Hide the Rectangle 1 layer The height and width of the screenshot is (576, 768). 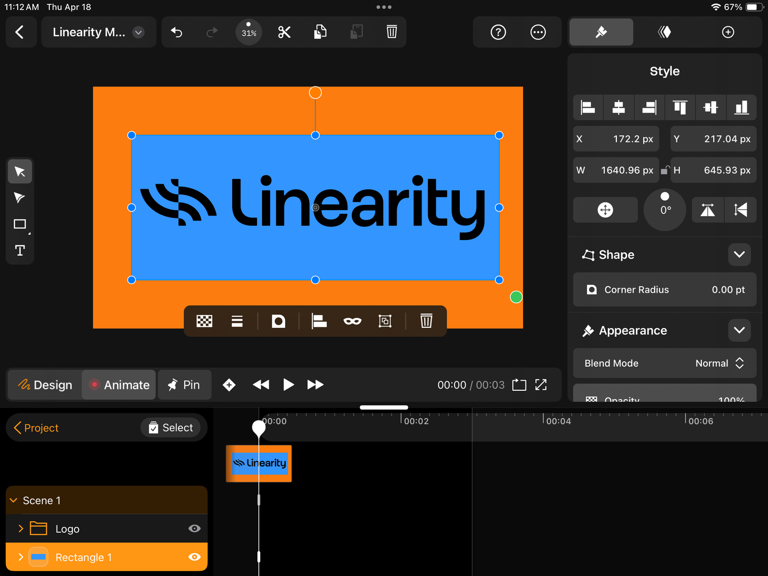coord(194,557)
